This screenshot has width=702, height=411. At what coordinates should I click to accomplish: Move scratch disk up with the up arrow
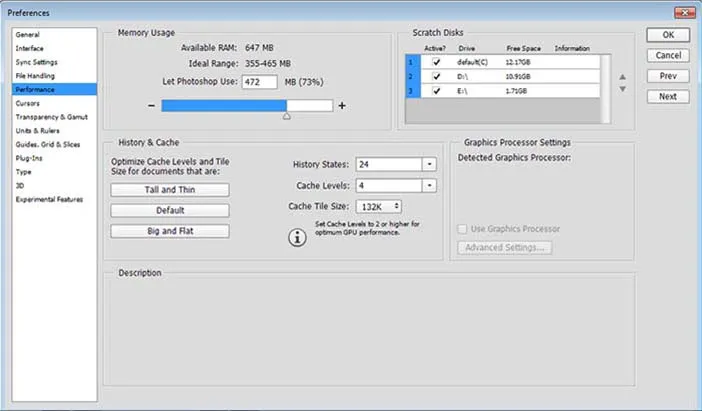622,77
